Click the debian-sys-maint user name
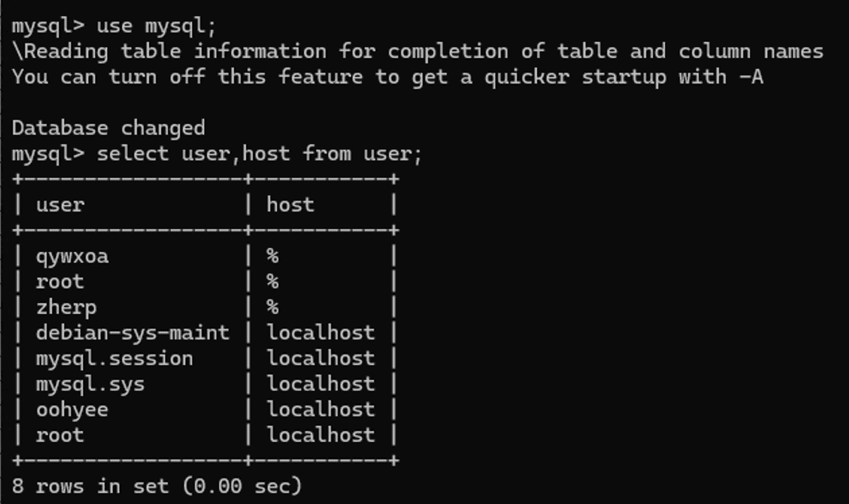This screenshot has height=504, width=849. [133, 333]
